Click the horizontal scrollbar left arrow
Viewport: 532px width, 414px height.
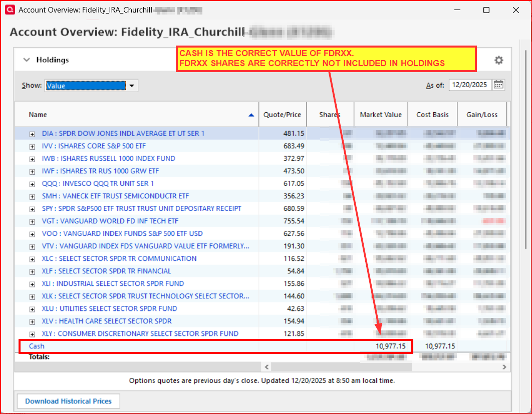(x=267, y=367)
